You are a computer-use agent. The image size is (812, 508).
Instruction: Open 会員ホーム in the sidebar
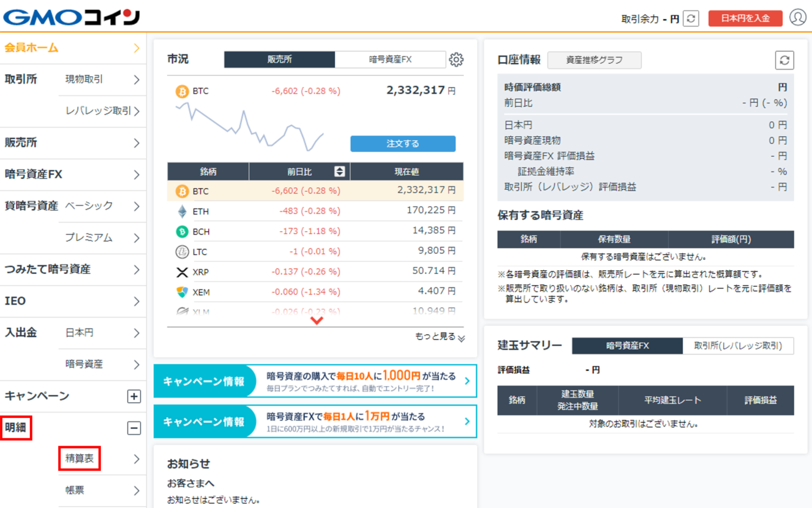[73, 48]
